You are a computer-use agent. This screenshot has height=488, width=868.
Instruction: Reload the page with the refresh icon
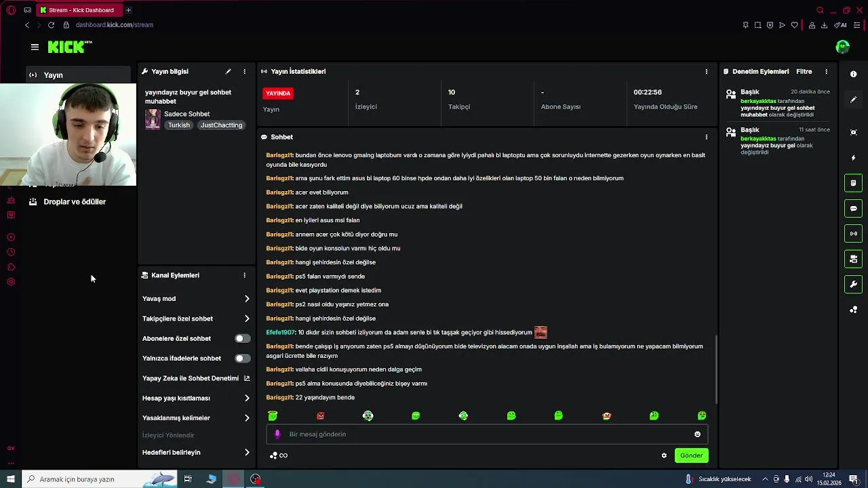(x=51, y=25)
